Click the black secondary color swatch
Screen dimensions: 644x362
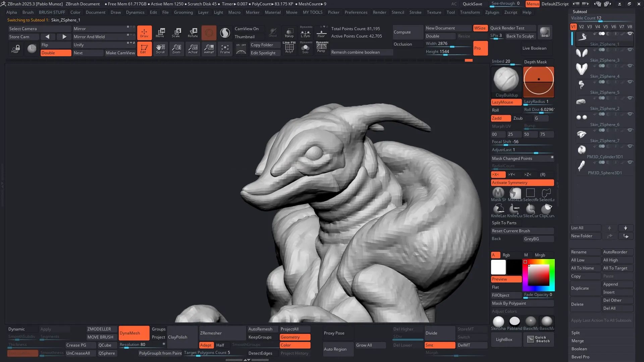pos(514,267)
